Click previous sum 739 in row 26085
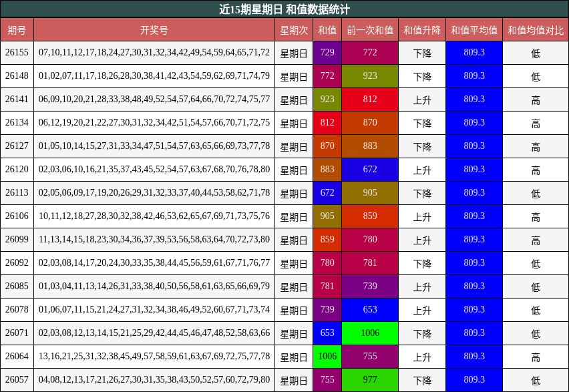 click(370, 286)
